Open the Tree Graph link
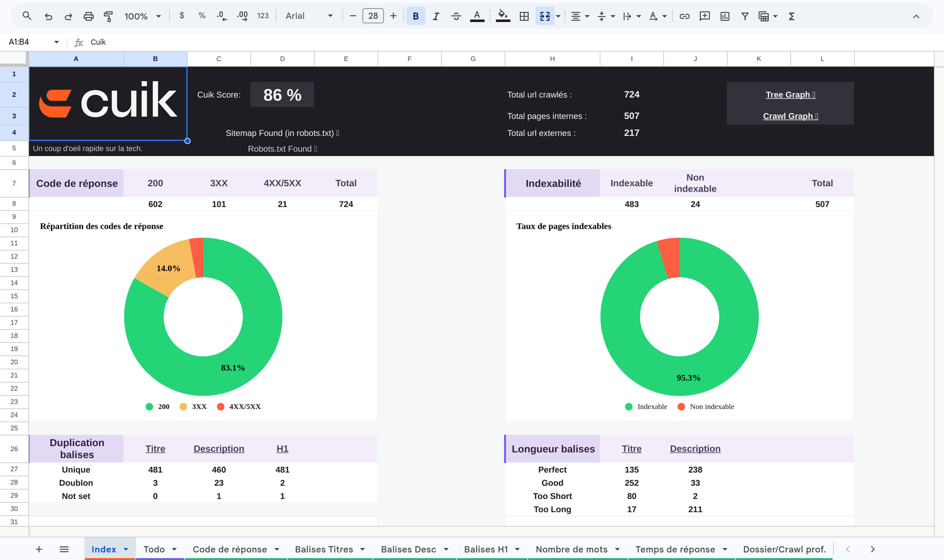Viewport: 944px width, 560px height. coord(790,95)
